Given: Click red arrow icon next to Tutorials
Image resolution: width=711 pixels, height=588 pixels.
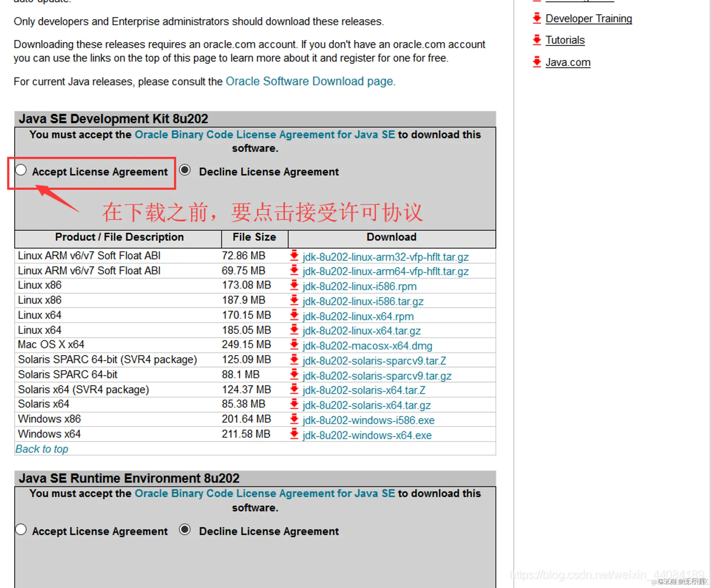Looking at the screenshot, I should 537,40.
